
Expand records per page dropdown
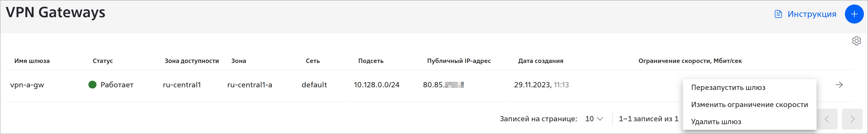(594, 119)
